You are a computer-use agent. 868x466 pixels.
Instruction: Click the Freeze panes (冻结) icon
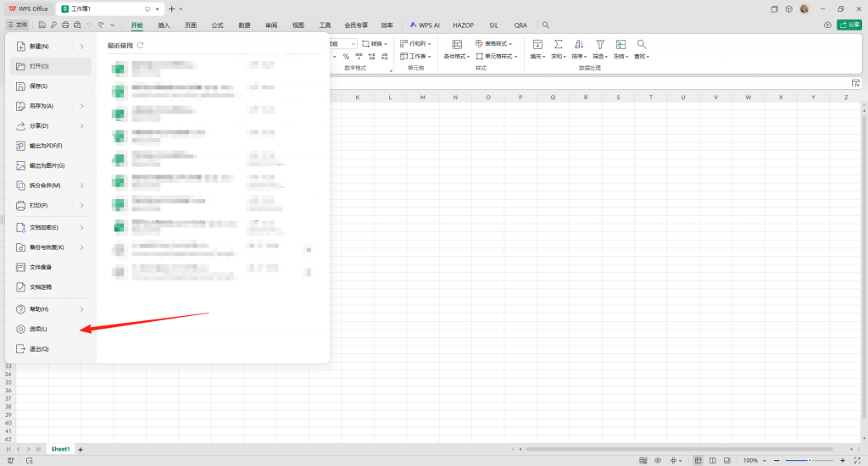pyautogui.click(x=621, y=44)
